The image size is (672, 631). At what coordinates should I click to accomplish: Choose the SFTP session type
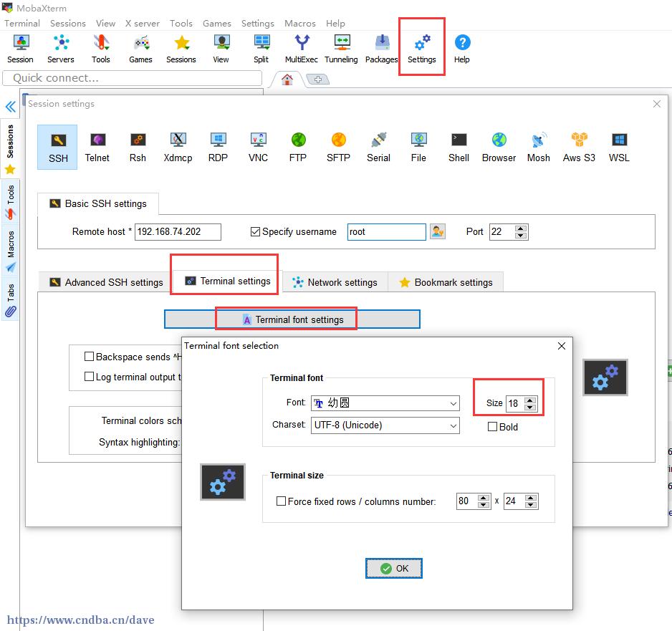tap(338, 148)
